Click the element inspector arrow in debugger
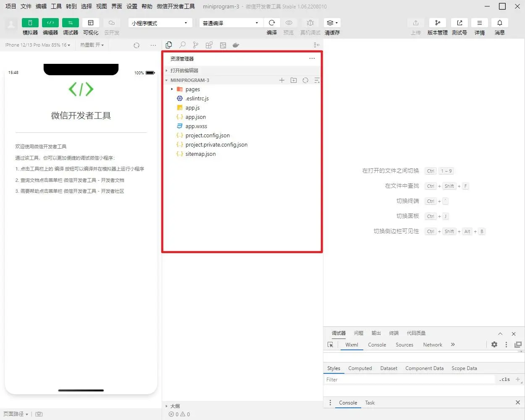Image resolution: width=525 pixels, height=420 pixels. 331,345
